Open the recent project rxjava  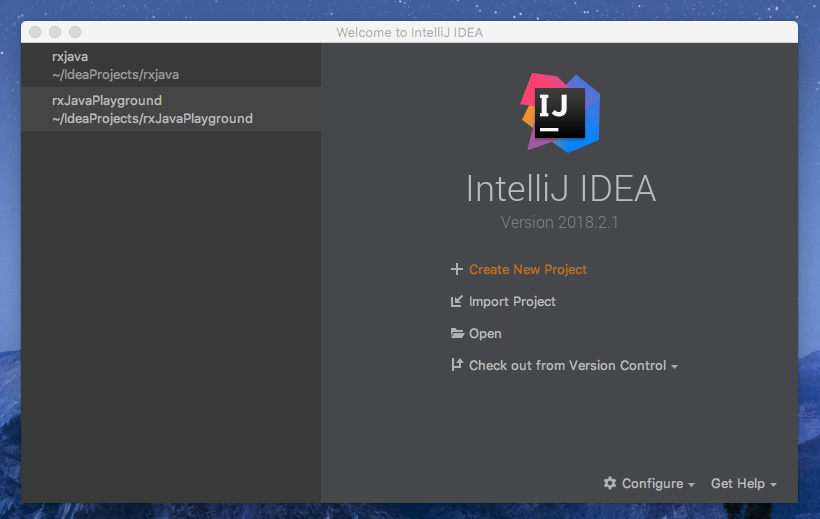pos(171,65)
